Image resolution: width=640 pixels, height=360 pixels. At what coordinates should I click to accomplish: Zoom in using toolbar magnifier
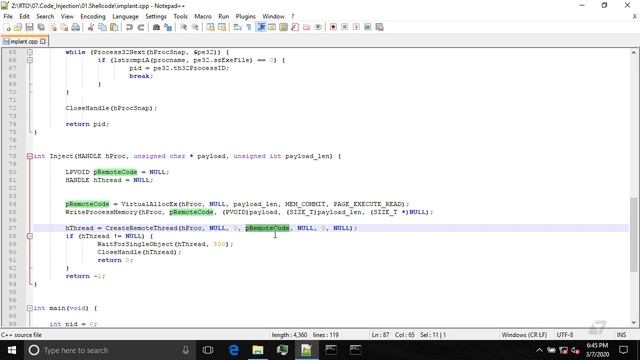(x=183, y=27)
